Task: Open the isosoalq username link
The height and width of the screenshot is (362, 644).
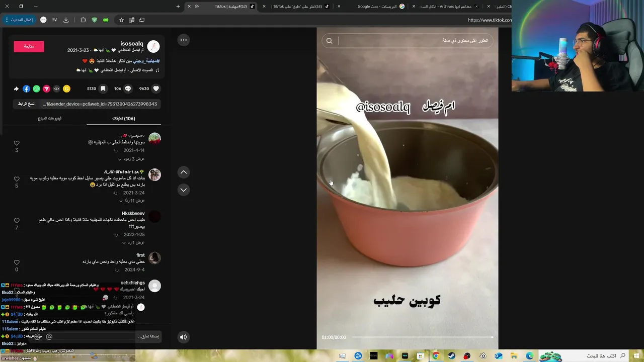Action: pyautogui.click(x=132, y=44)
